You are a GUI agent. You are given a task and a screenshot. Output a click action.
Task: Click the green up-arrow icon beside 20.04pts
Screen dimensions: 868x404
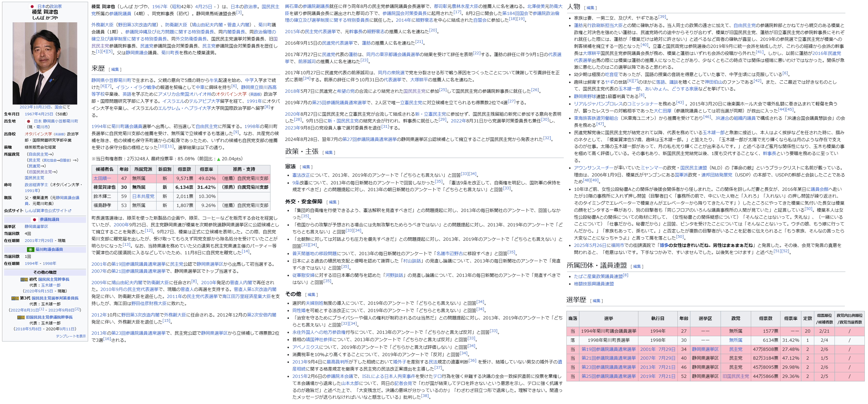(218, 159)
